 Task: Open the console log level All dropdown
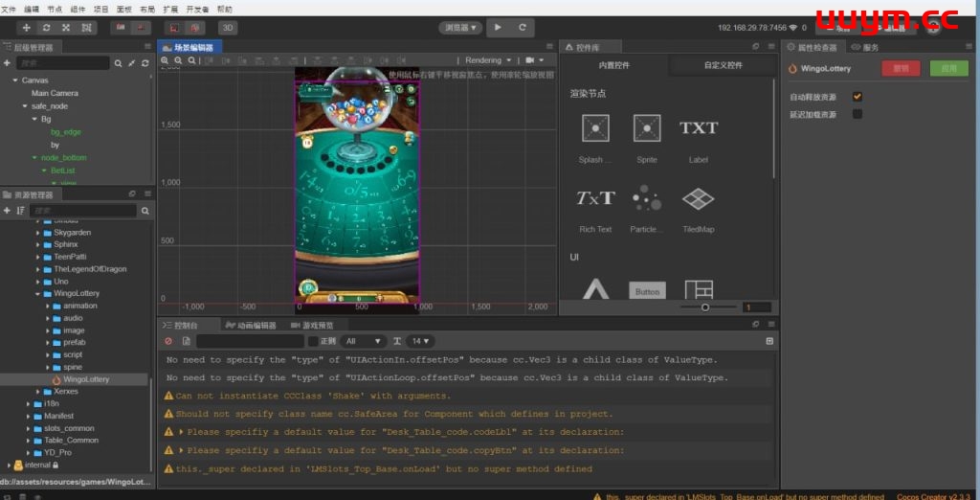[x=364, y=341]
